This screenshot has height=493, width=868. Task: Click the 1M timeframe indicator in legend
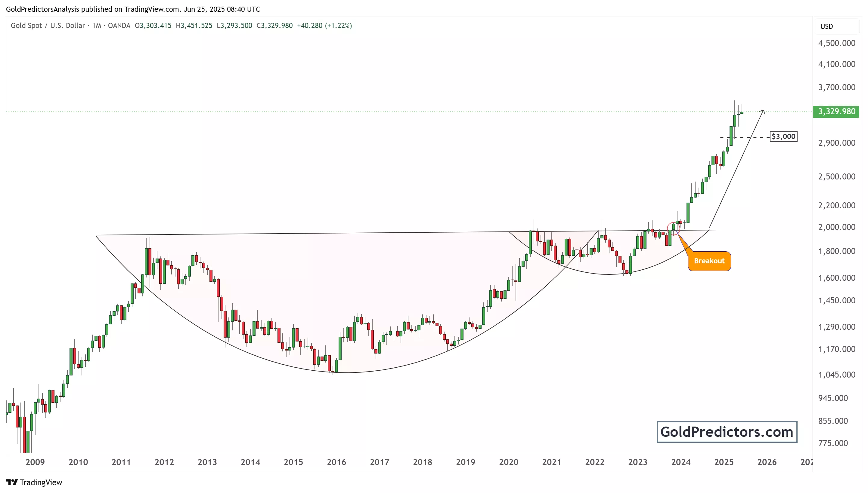point(97,26)
